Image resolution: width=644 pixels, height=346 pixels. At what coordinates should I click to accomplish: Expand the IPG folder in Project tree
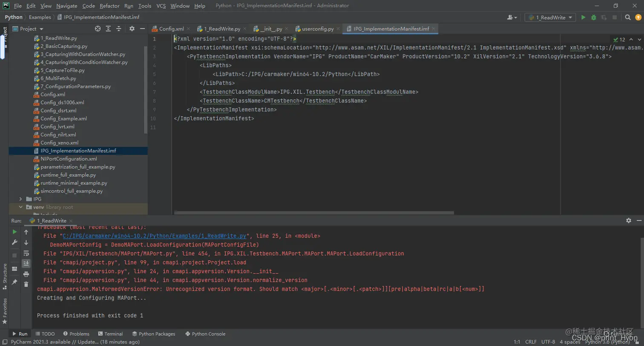pos(20,199)
